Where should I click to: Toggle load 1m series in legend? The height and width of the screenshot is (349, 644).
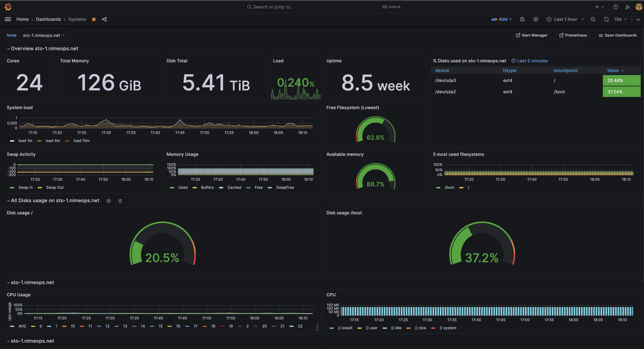point(25,141)
